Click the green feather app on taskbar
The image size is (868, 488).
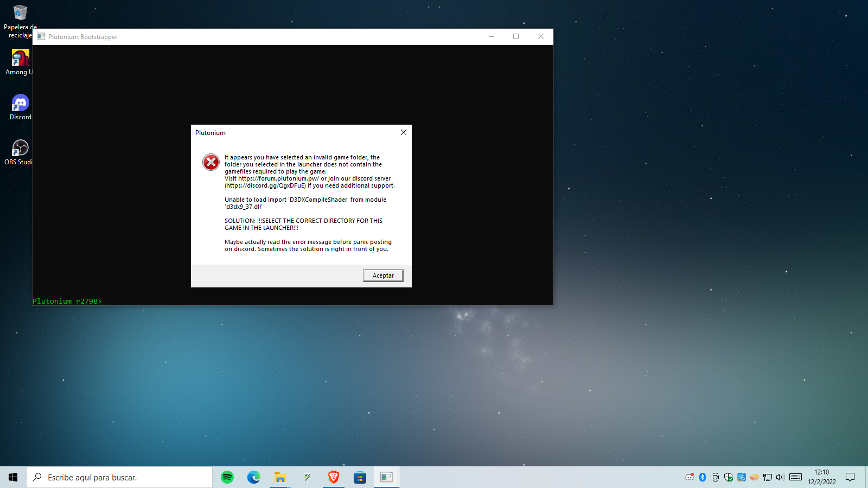click(x=307, y=477)
